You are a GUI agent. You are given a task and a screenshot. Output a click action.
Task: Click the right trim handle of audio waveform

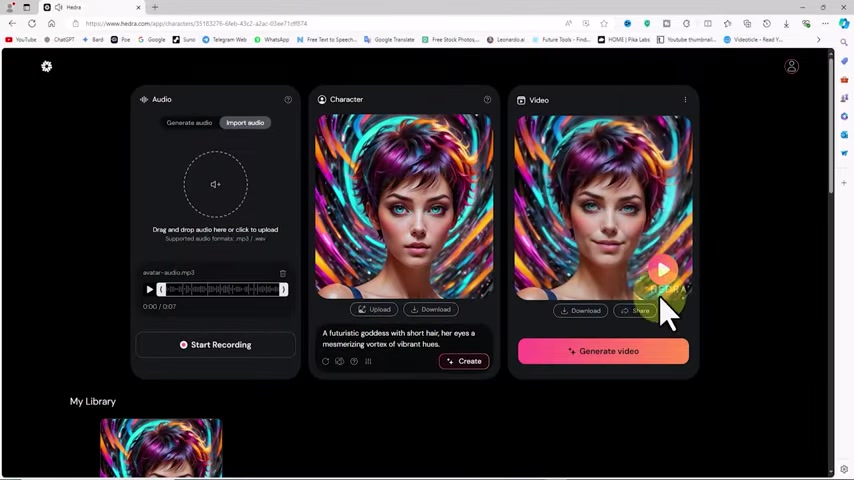click(x=283, y=289)
